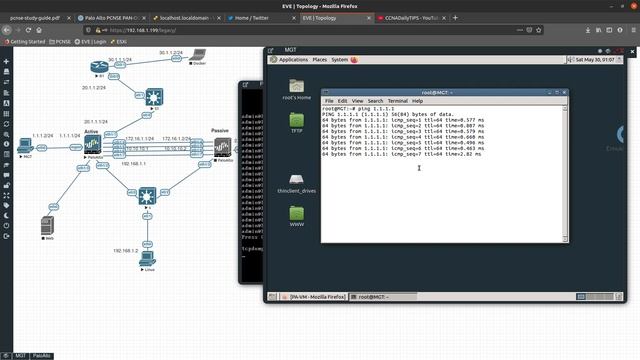This screenshot has width=640, height=360.
Task: Switch to PA-VM Mozilla Firefox taskbar item
Action: pyautogui.click(x=313, y=297)
